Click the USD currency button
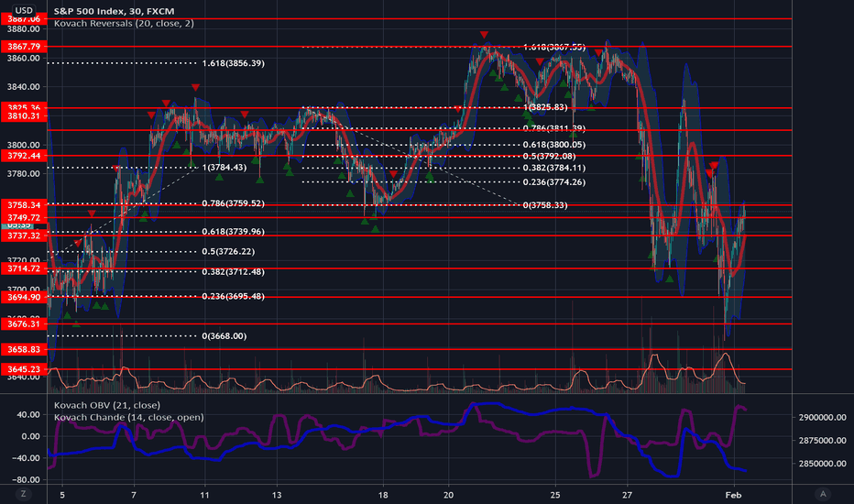This screenshot has height=504, width=854. [24, 10]
